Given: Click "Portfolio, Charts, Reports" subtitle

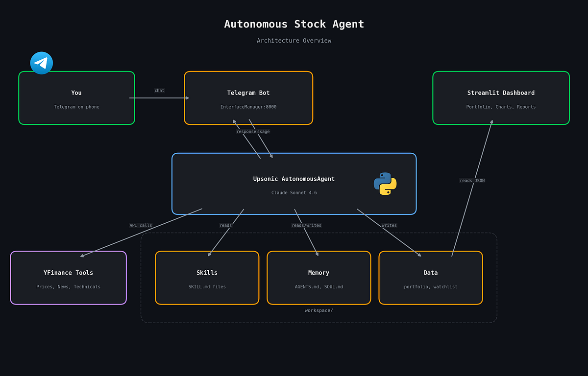Looking at the screenshot, I should pyautogui.click(x=501, y=107).
